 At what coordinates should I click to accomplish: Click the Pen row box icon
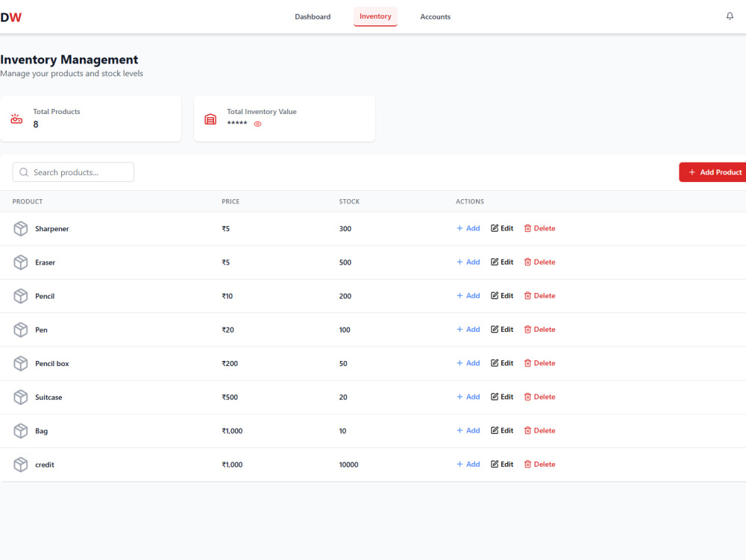pyautogui.click(x=20, y=330)
